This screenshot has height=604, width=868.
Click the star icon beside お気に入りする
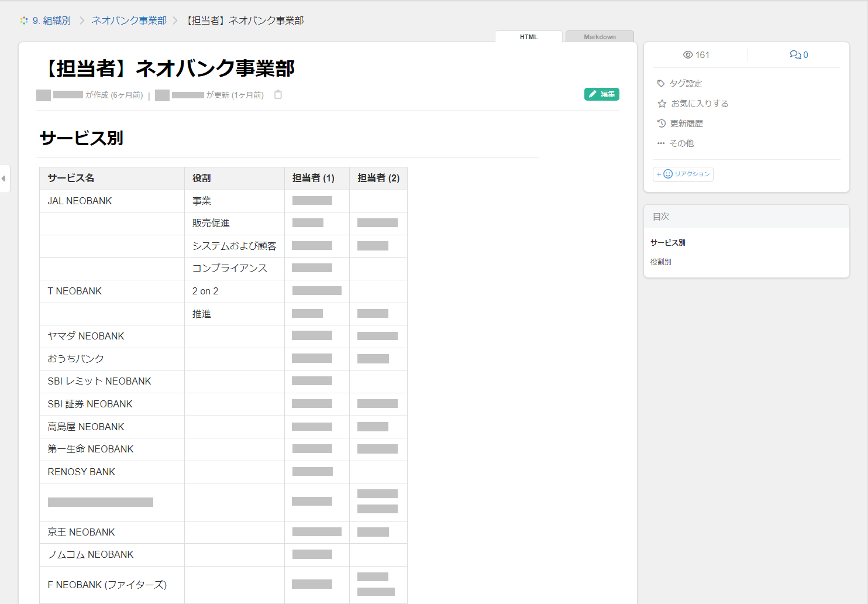coord(662,104)
